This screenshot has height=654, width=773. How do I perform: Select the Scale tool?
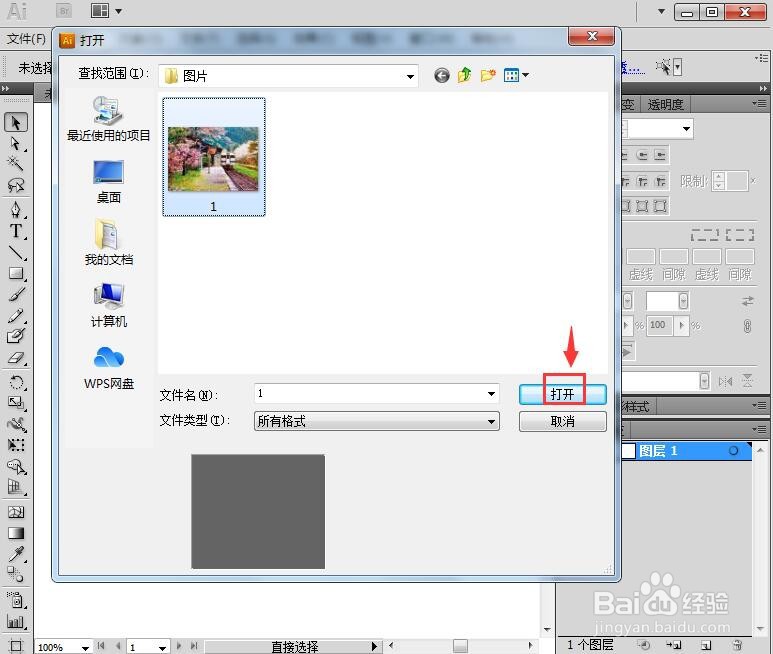(x=16, y=403)
